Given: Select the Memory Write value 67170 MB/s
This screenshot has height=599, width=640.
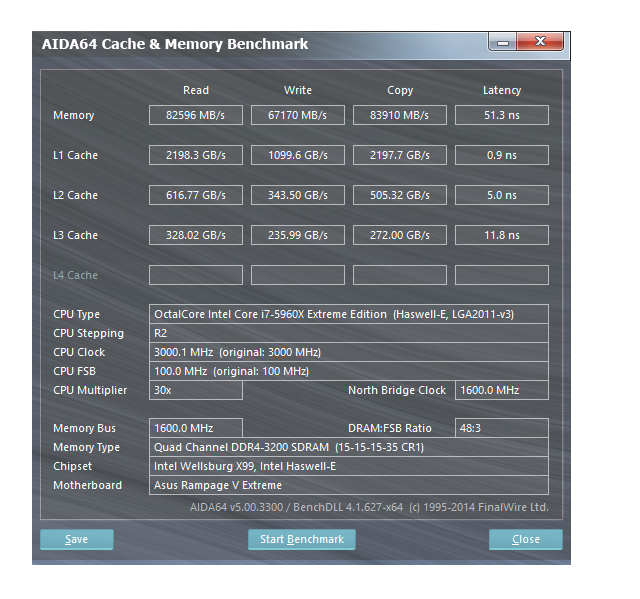Looking at the screenshot, I should point(298,115).
